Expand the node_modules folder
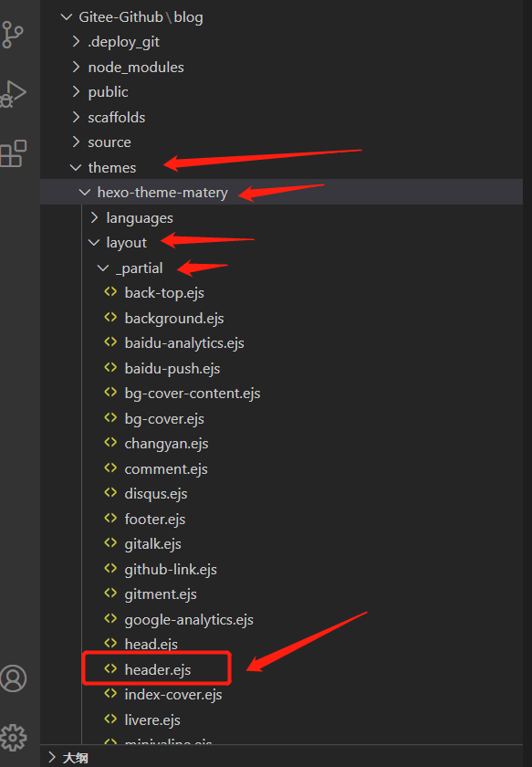The image size is (532, 767). (76, 67)
